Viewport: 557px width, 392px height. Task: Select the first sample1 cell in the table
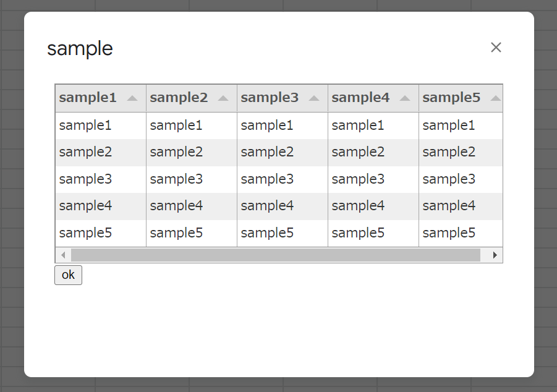[x=85, y=125]
